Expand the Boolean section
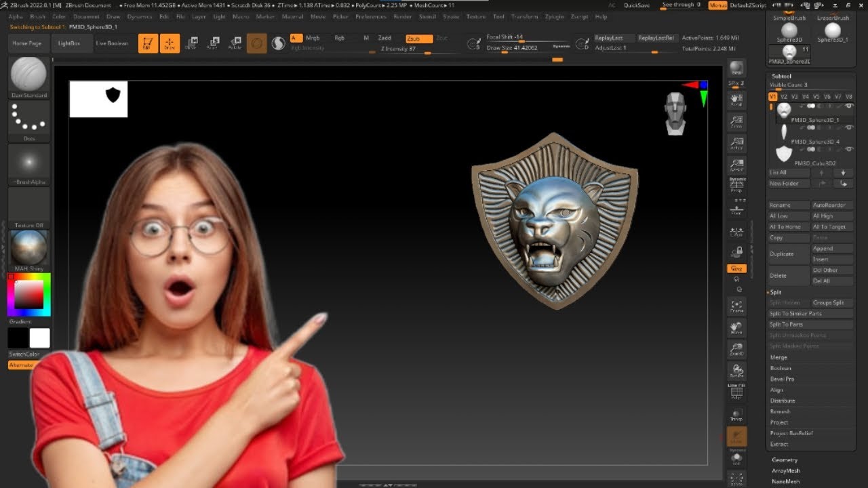868x488 pixels. [781, 368]
